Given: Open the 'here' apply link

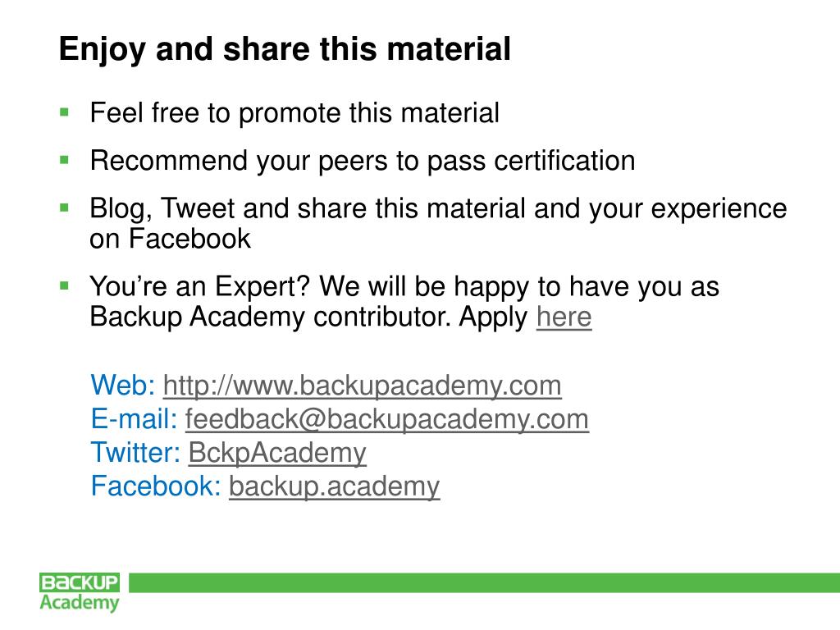Looking at the screenshot, I should coord(564,317).
